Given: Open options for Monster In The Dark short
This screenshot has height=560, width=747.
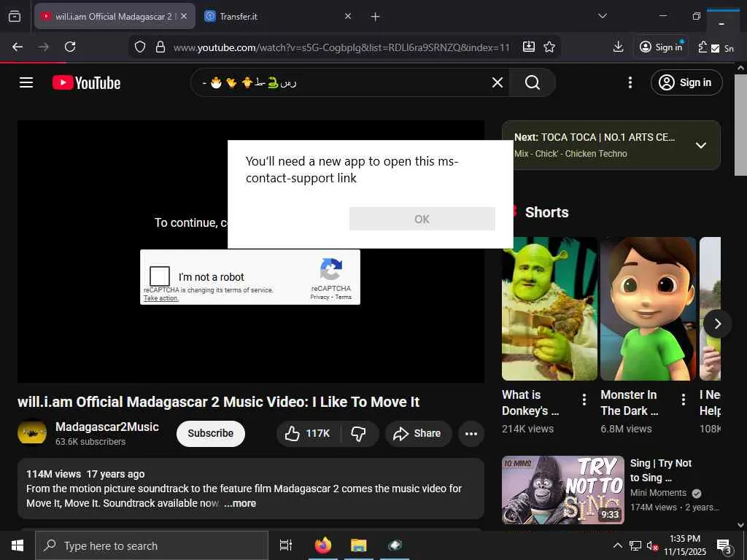Looking at the screenshot, I should pos(683,400).
